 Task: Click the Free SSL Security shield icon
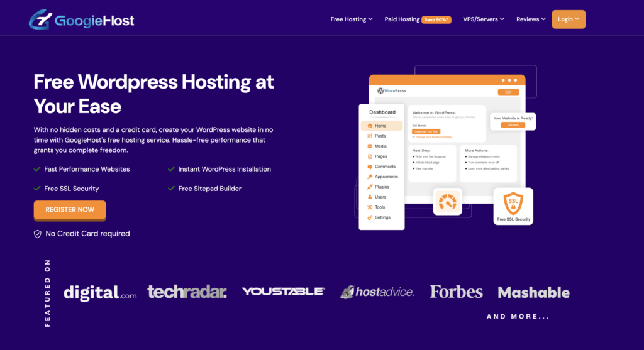(513, 203)
